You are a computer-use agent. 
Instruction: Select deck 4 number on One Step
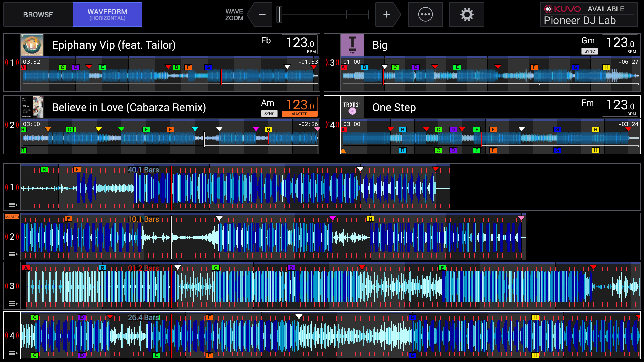coord(332,125)
